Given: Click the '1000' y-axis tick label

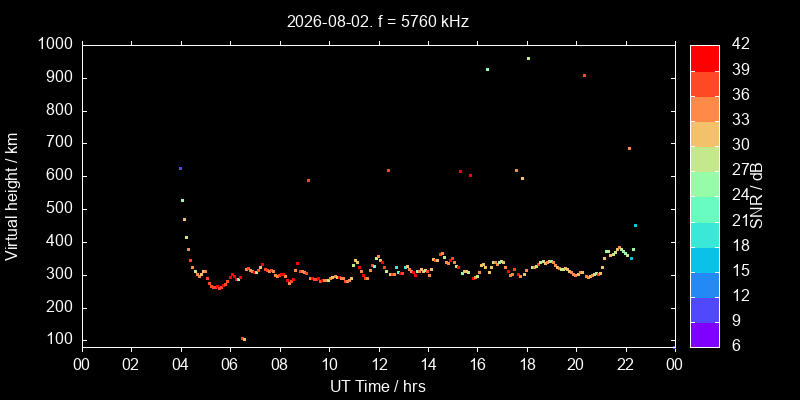Looking at the screenshot, I should pos(57,44).
